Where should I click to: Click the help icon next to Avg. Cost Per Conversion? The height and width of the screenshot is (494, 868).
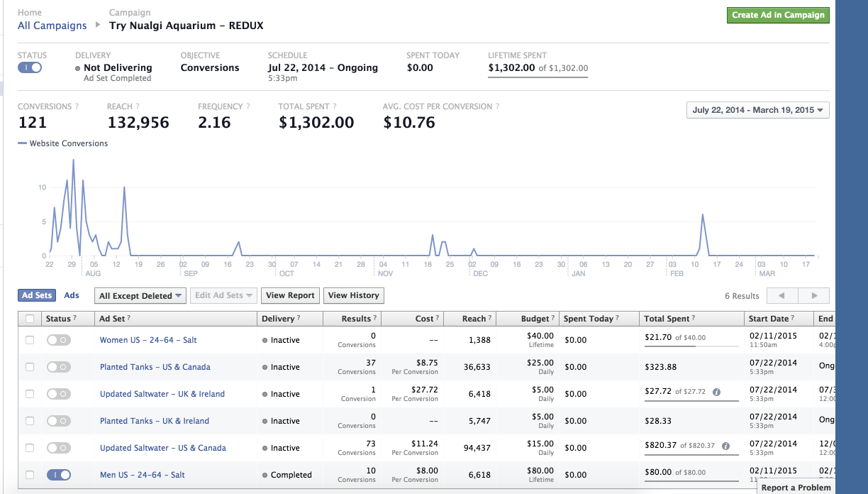(497, 106)
